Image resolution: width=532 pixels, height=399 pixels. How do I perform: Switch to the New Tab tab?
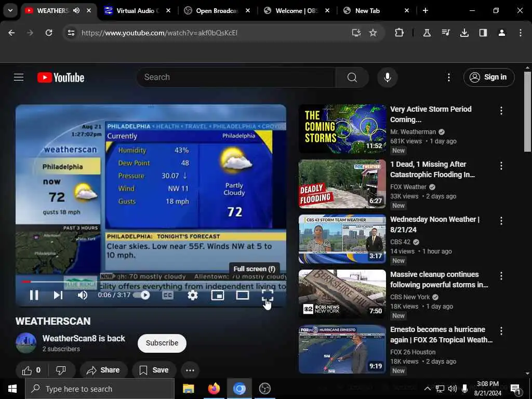tap(376, 10)
